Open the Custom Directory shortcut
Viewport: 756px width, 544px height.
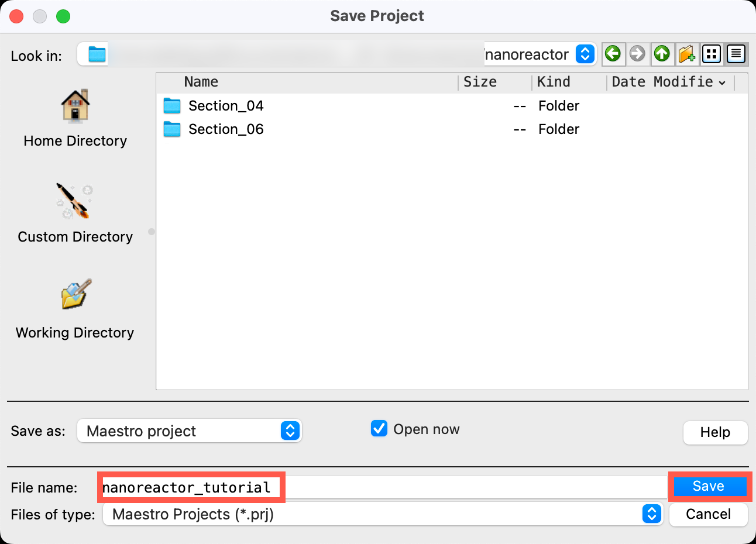click(x=75, y=214)
